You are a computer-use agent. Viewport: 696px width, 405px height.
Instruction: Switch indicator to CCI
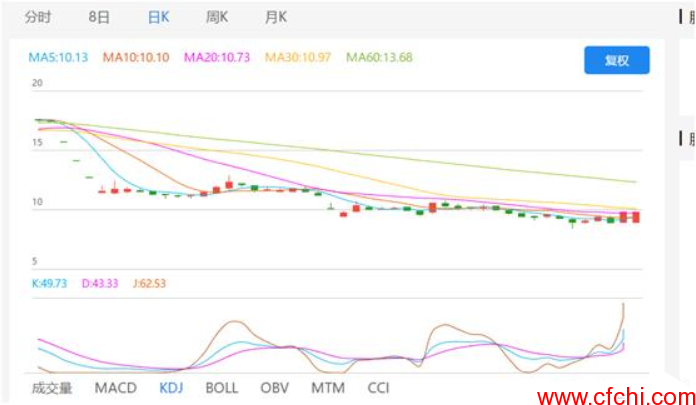click(378, 388)
